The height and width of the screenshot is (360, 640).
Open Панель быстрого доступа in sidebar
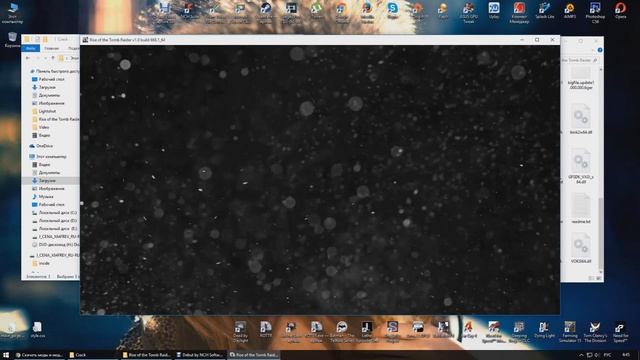point(55,71)
